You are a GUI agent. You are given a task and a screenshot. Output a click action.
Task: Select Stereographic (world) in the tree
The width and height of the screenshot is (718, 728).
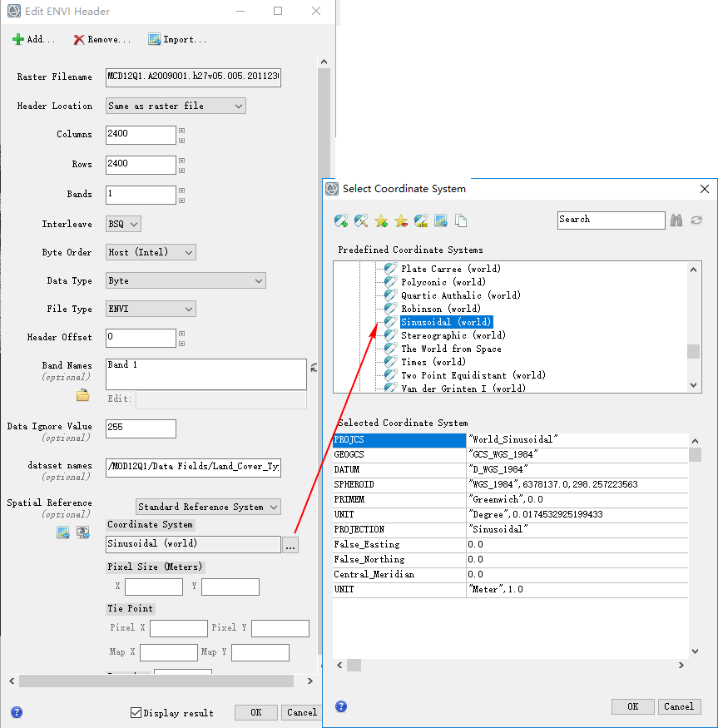(x=453, y=335)
